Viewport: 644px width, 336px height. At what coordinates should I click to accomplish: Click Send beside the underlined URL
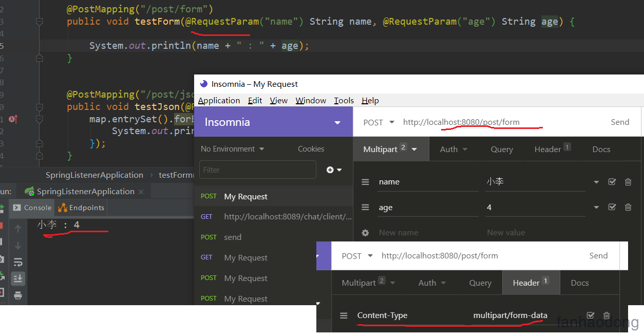pos(620,122)
